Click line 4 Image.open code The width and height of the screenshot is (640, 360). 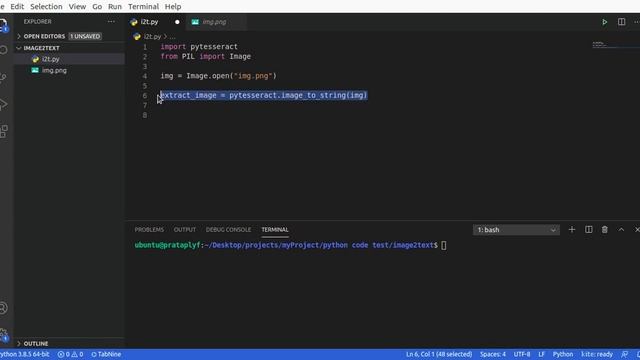click(218, 76)
